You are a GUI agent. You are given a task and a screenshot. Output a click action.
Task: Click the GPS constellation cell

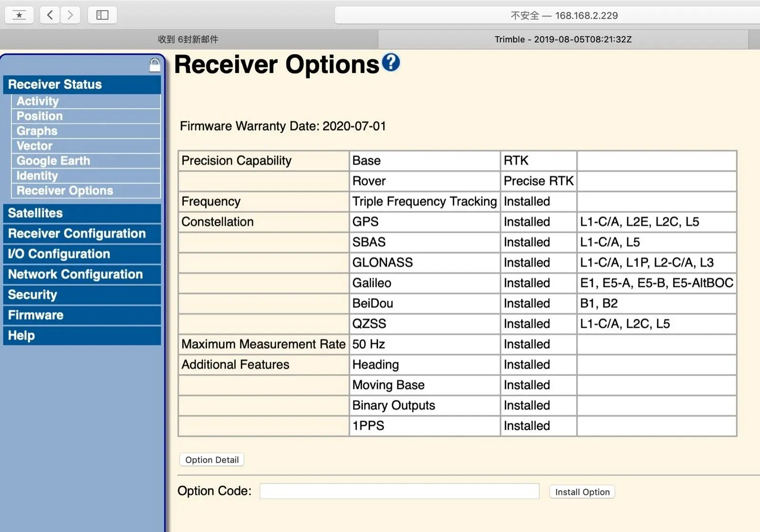[x=425, y=222]
